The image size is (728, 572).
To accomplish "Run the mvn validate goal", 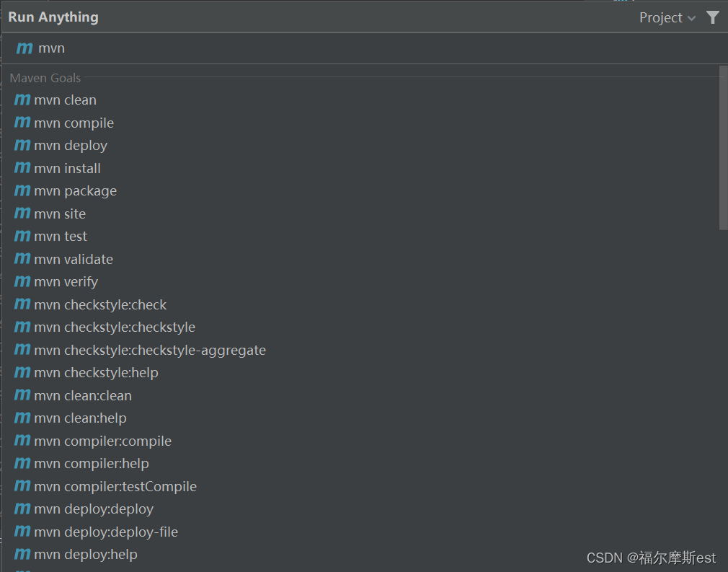I will (72, 259).
